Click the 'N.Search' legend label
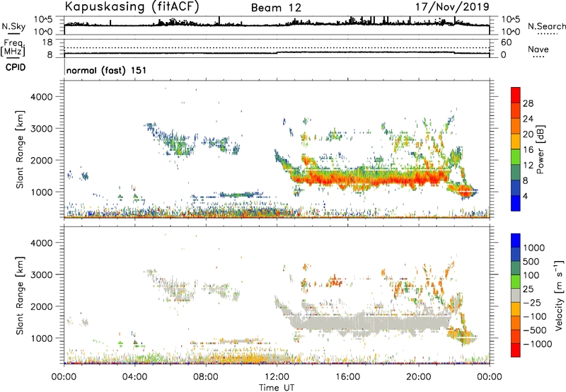The height and width of the screenshot is (392, 566). (x=546, y=26)
